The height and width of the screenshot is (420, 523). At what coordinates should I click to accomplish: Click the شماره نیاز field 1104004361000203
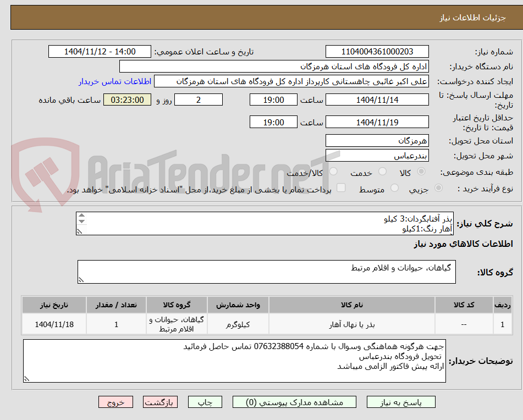click(377, 52)
